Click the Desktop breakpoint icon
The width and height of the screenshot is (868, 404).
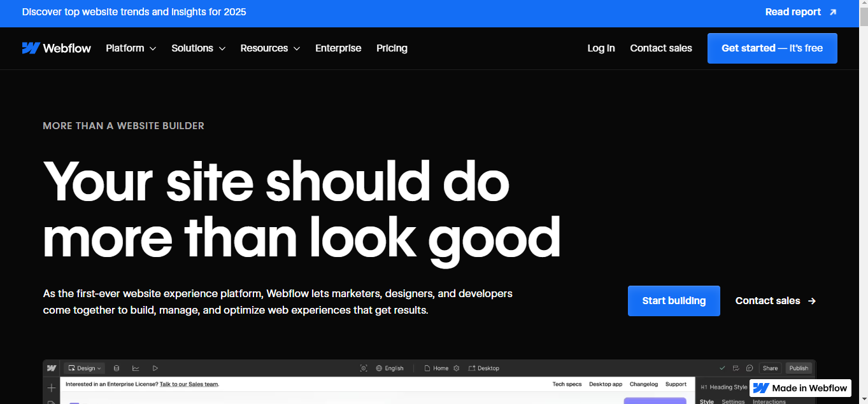[x=472, y=368]
